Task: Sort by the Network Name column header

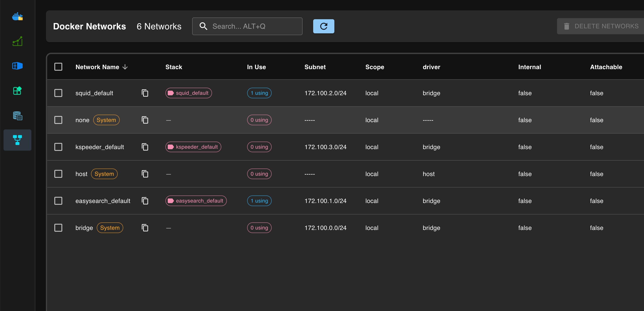Action: click(x=97, y=67)
